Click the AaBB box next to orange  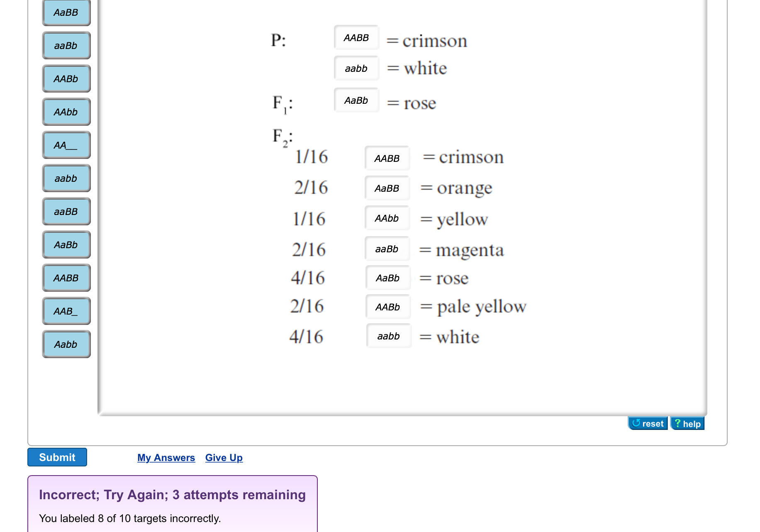click(387, 188)
